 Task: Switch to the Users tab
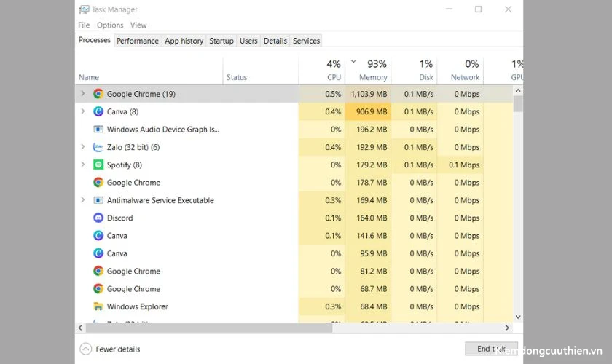tap(248, 41)
